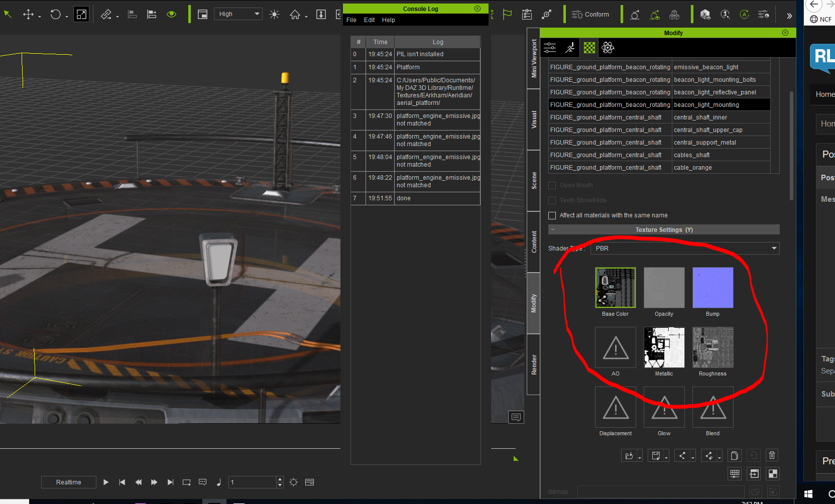Click the current frame number field

253,482
